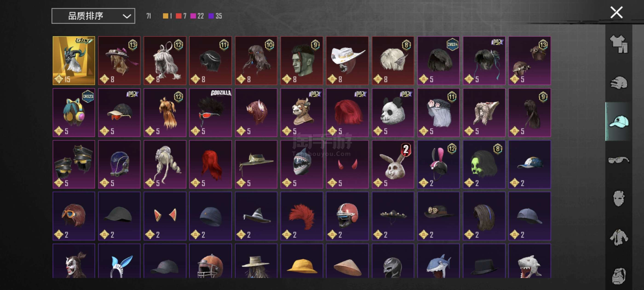The height and width of the screenshot is (290, 644).
Task: Select the yellow bucket hat item
Action: (302, 261)
